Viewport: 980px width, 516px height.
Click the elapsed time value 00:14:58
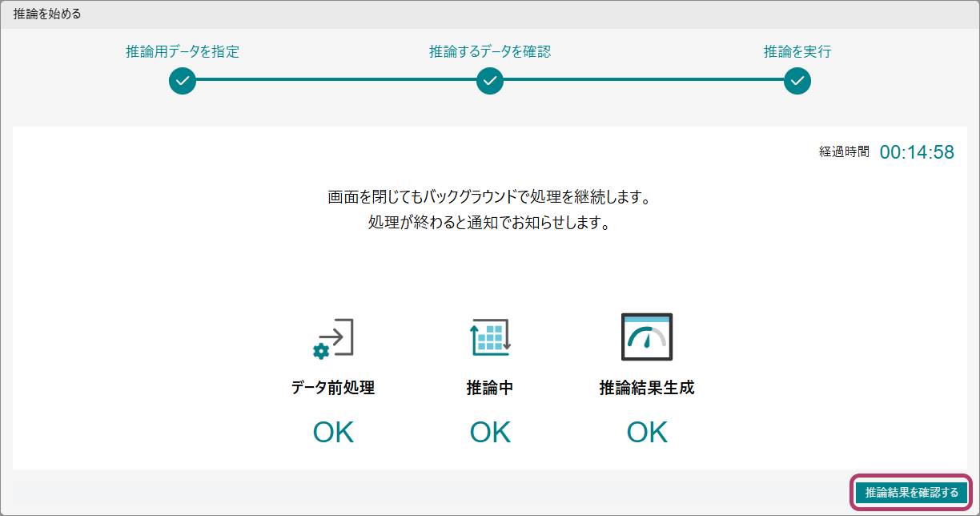pos(917,152)
